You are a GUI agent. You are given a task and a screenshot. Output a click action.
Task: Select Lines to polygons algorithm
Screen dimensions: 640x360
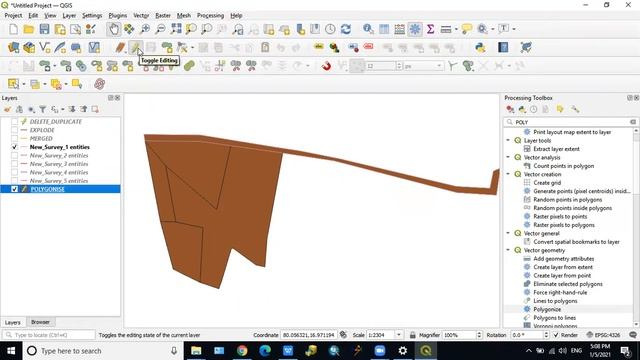pos(555,301)
